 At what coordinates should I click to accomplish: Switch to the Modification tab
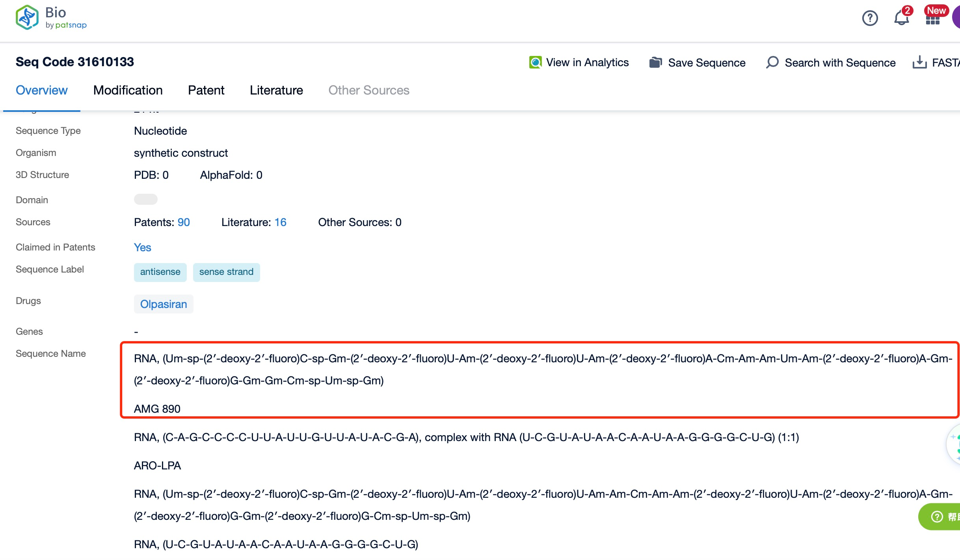[x=127, y=90]
